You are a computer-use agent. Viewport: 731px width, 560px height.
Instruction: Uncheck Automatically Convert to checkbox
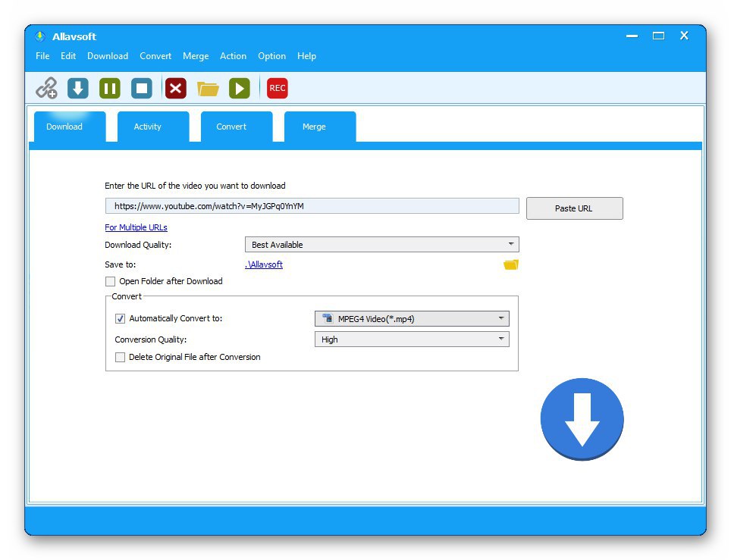121,319
